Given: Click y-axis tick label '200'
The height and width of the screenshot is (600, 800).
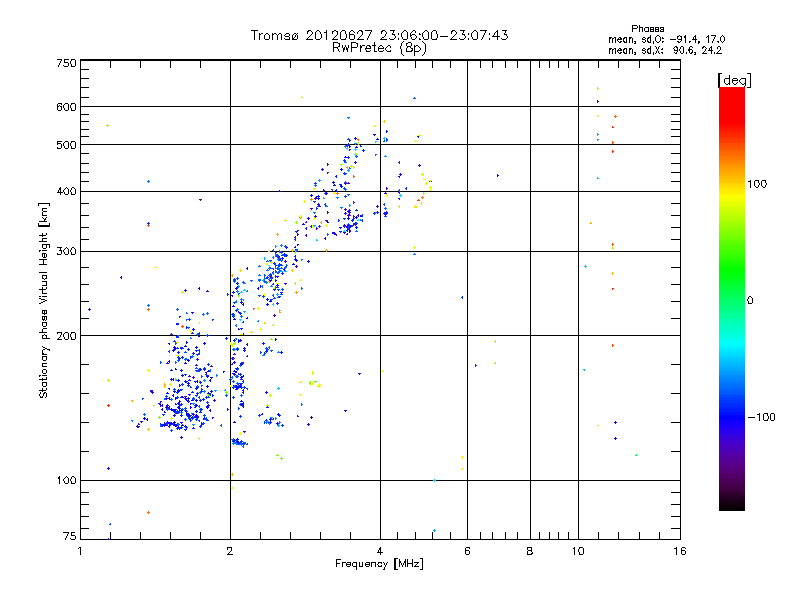Looking at the screenshot, I should [66, 336].
